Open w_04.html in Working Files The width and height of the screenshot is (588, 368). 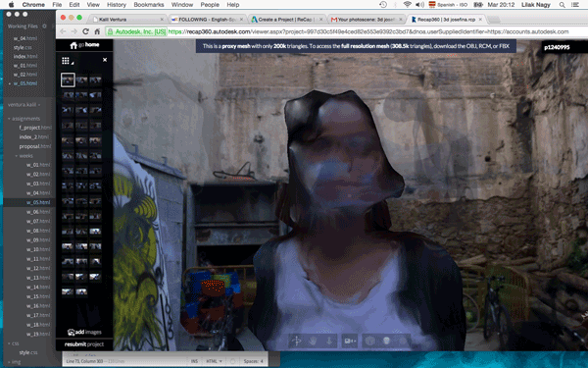click(25, 38)
